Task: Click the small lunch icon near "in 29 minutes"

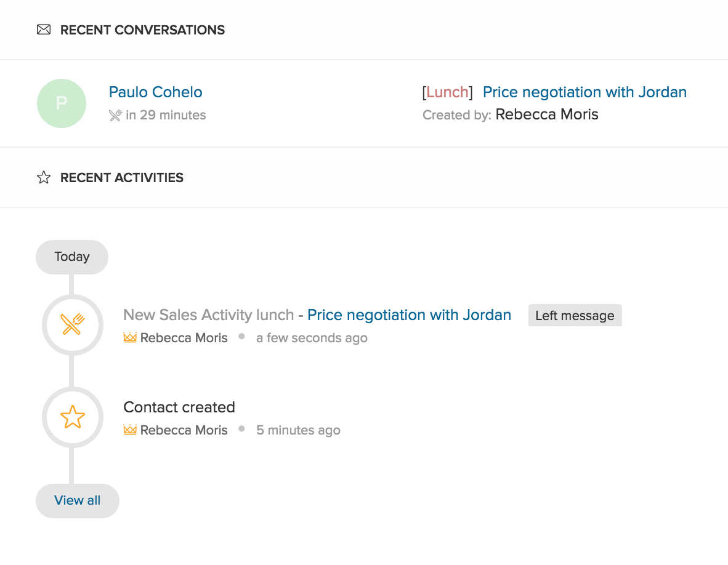Action: tap(115, 115)
